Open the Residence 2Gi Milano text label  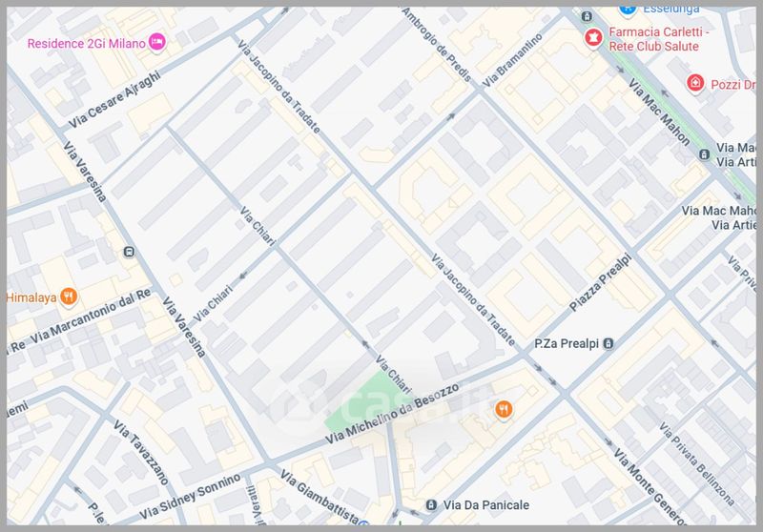(87, 42)
